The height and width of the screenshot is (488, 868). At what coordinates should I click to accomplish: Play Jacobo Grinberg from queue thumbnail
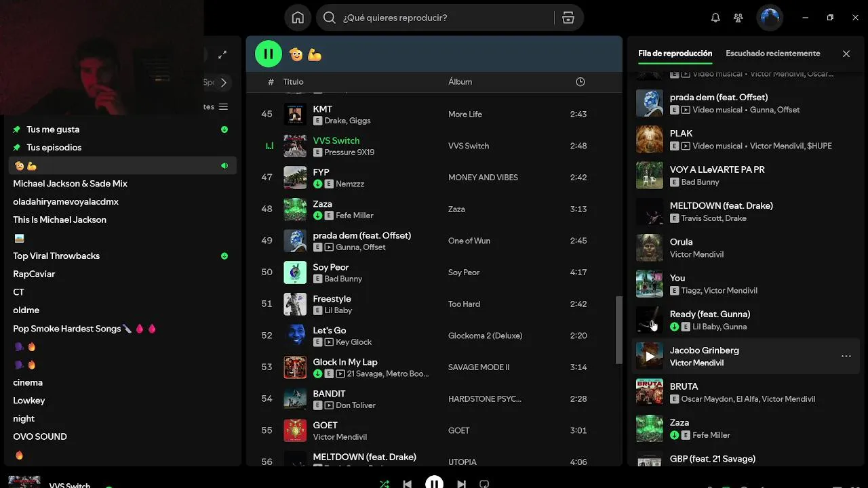[x=650, y=356]
